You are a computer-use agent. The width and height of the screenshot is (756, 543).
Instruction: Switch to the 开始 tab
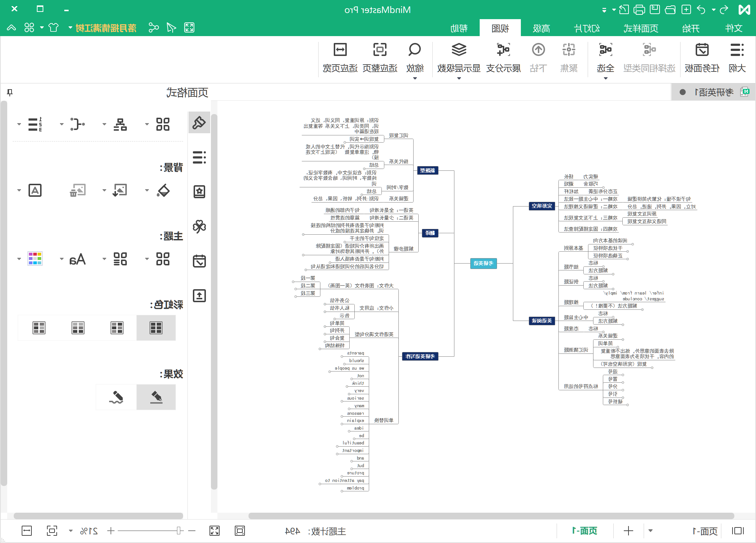click(691, 28)
